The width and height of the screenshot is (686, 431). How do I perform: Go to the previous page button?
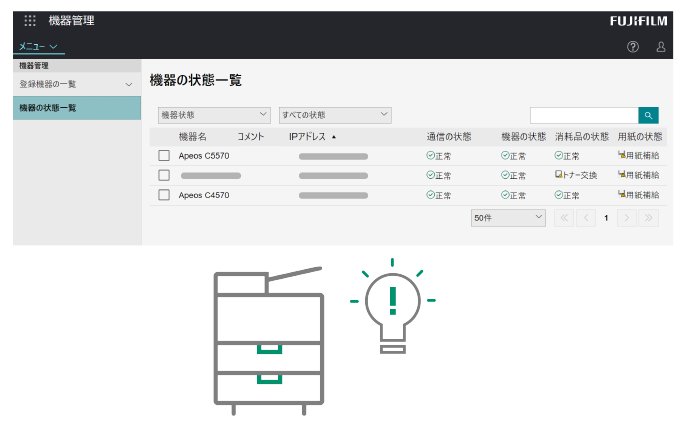[586, 217]
